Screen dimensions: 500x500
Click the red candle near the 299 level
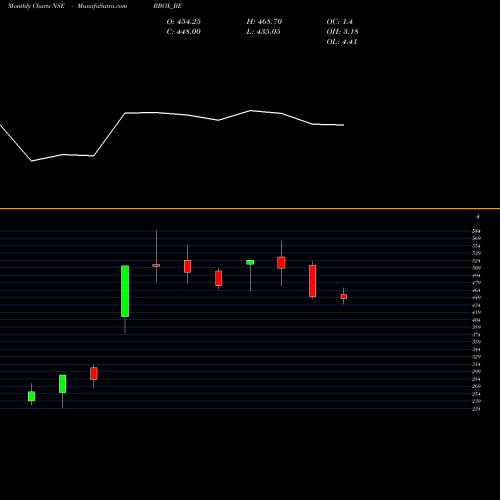pyautogui.click(x=94, y=374)
